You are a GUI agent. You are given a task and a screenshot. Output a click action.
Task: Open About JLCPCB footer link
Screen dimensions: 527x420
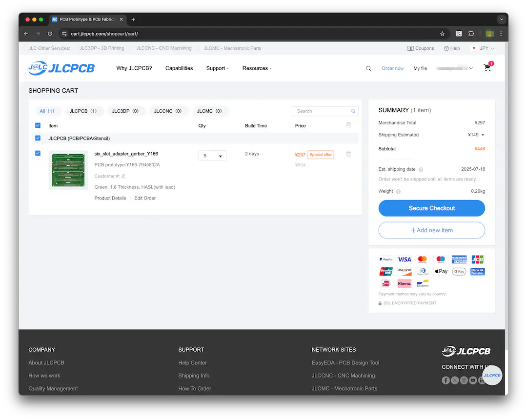click(x=46, y=363)
